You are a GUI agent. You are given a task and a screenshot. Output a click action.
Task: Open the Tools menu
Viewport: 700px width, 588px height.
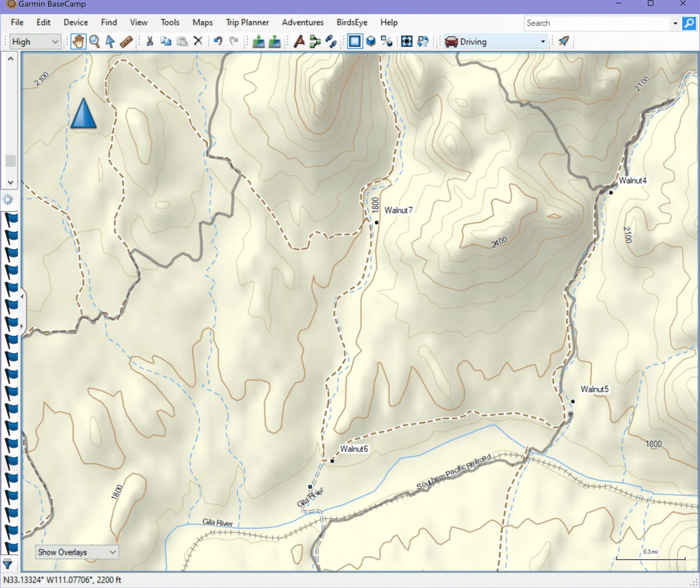pos(170,23)
